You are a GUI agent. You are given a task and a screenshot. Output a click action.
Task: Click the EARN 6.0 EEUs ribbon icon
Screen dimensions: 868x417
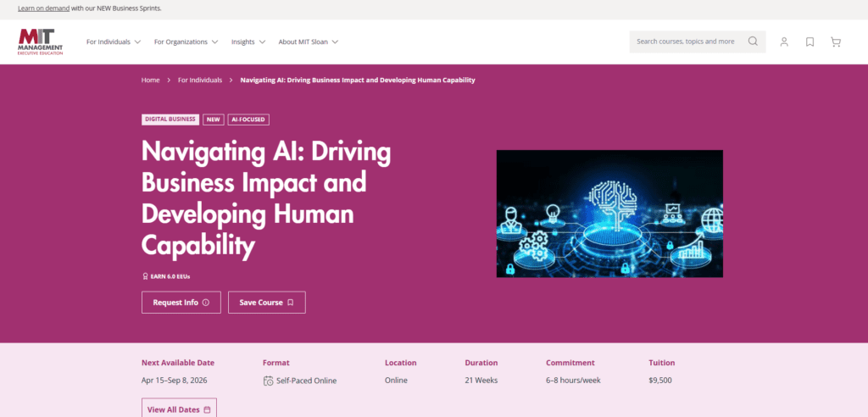[145, 275]
